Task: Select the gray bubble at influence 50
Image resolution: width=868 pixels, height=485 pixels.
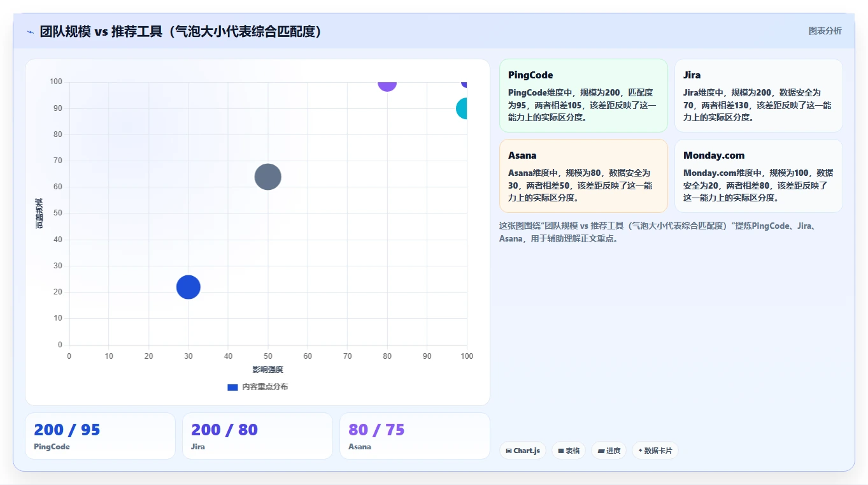Action: (x=268, y=177)
